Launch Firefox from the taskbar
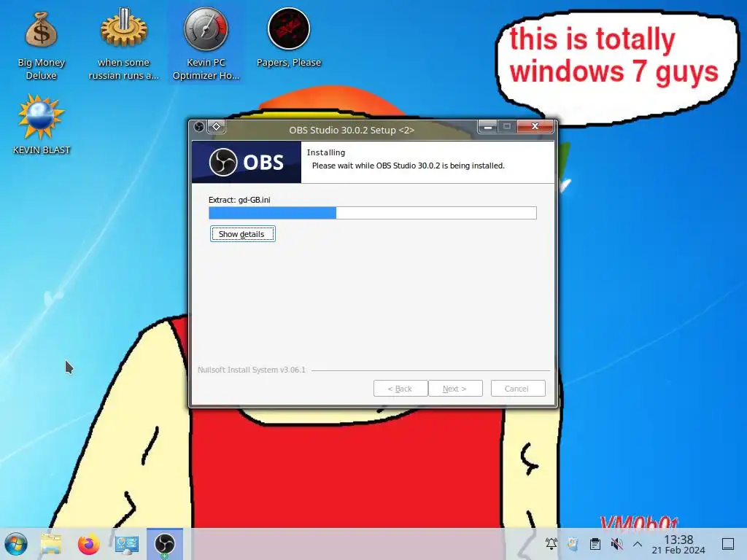747x560 pixels. point(88,544)
